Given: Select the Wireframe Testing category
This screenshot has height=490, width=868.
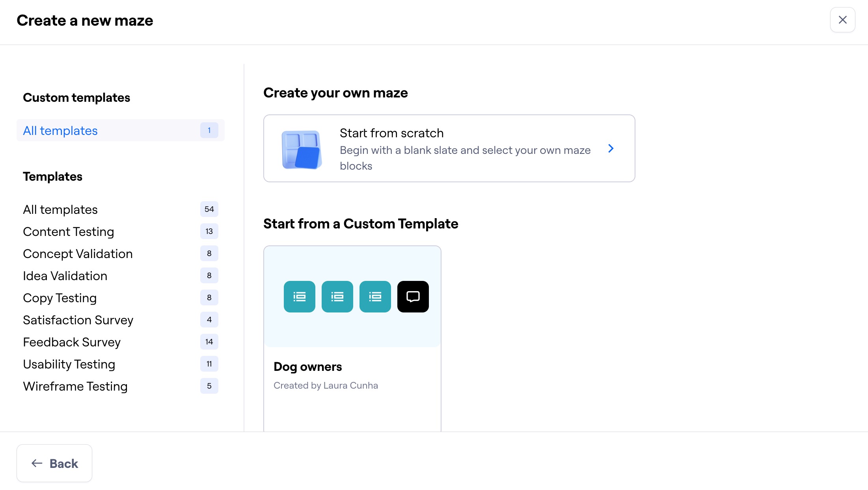Looking at the screenshot, I should tap(75, 386).
